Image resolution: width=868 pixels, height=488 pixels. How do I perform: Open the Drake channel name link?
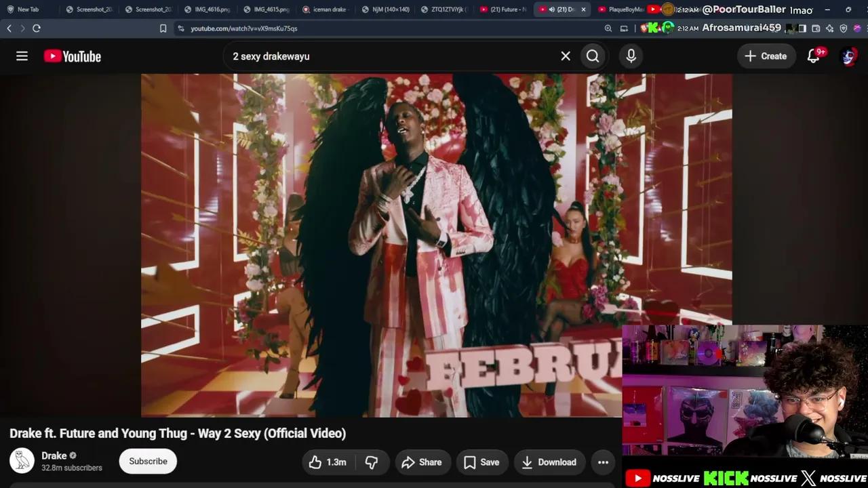(x=54, y=455)
